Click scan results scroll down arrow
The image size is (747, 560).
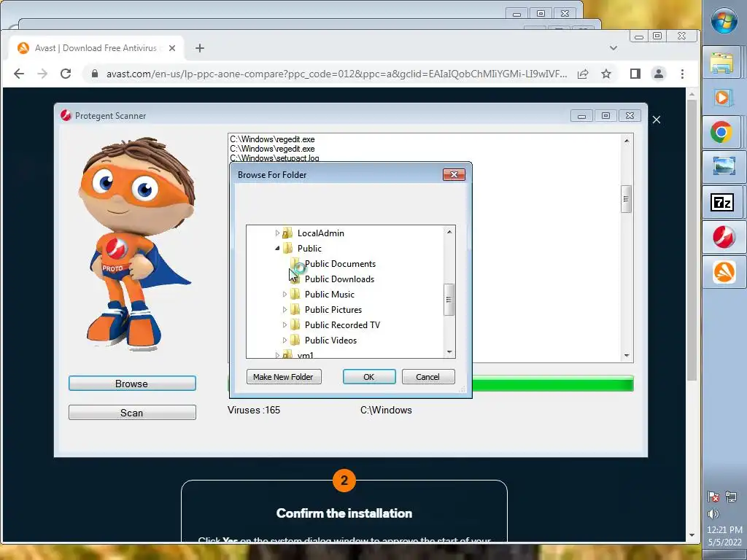[627, 356]
